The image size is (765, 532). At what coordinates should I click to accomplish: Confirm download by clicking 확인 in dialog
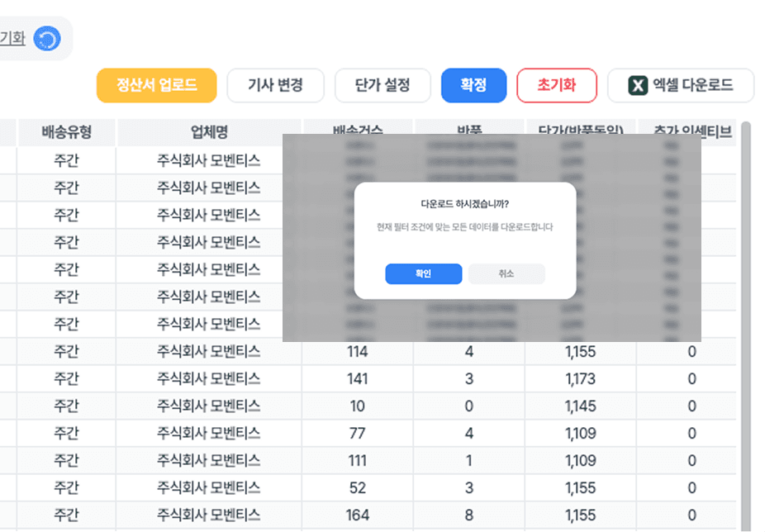[423, 273]
